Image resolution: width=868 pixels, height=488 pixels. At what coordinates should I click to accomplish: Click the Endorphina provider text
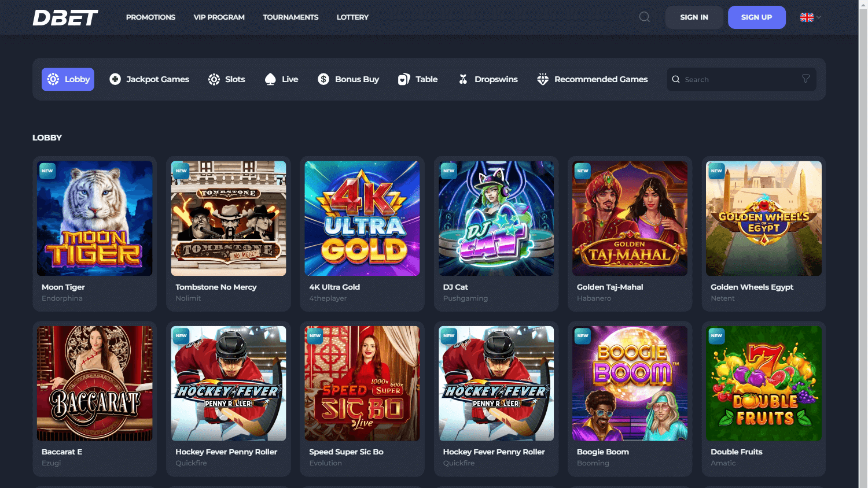tap(62, 298)
